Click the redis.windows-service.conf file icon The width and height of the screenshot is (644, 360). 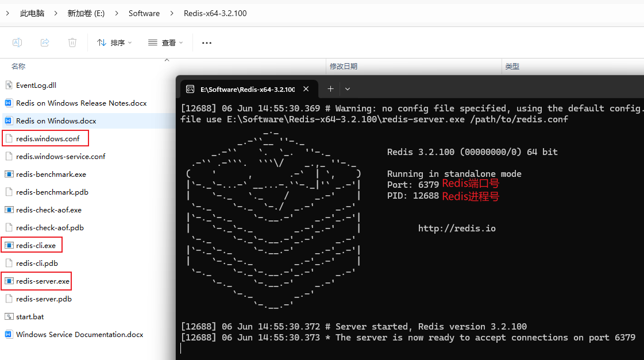click(9, 156)
